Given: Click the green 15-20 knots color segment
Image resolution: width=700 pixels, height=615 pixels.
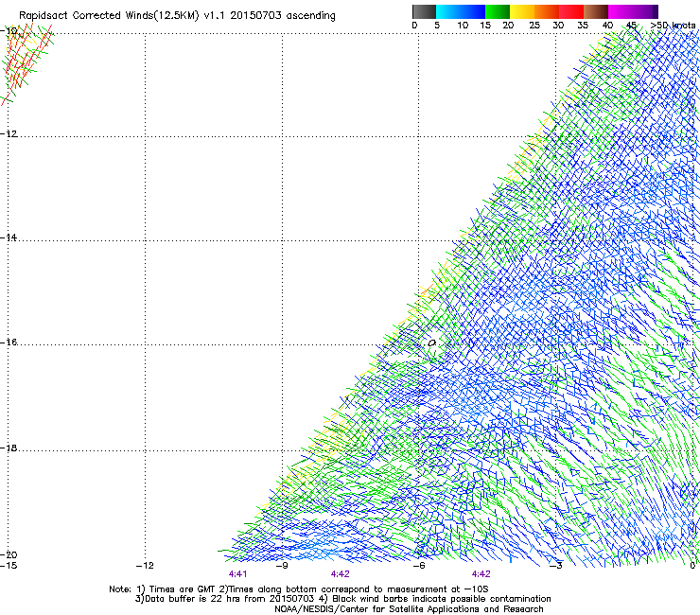Looking at the screenshot, I should 498,11.
